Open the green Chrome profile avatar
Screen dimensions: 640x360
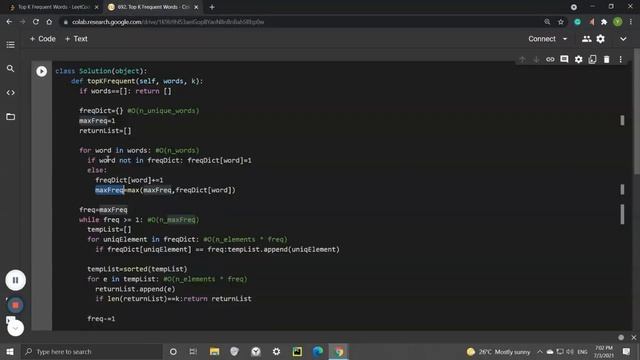(x=618, y=22)
